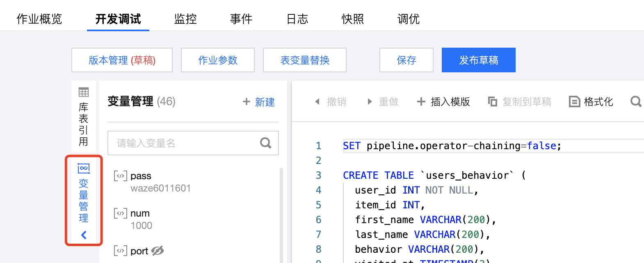Switch to 快照 tab
Image resolution: width=644 pixels, height=263 pixels.
point(353,19)
